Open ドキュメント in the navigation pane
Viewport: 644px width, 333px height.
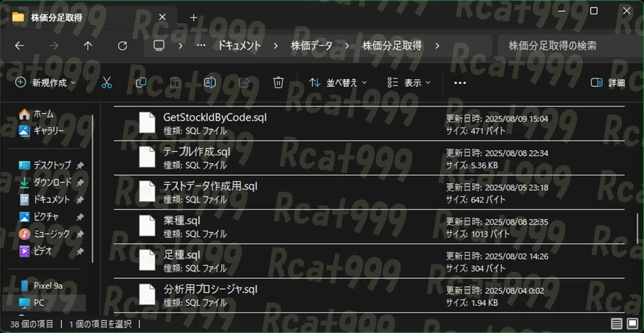click(52, 199)
